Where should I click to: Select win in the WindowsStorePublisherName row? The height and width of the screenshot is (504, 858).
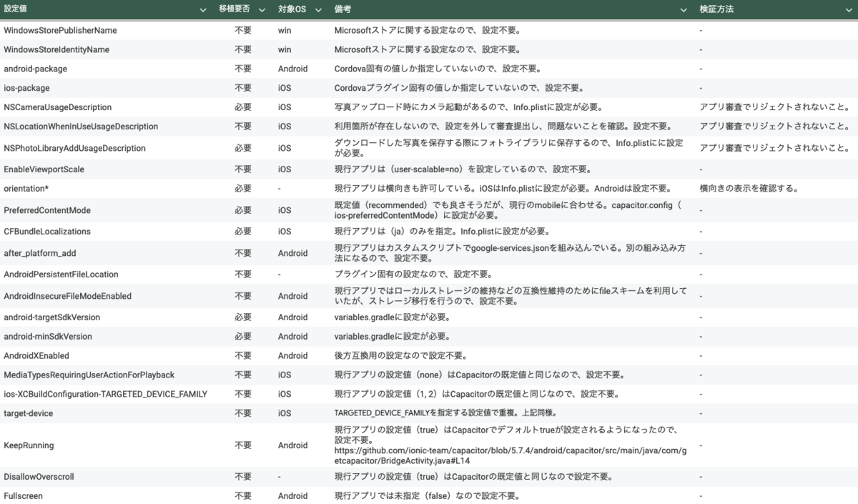(285, 31)
